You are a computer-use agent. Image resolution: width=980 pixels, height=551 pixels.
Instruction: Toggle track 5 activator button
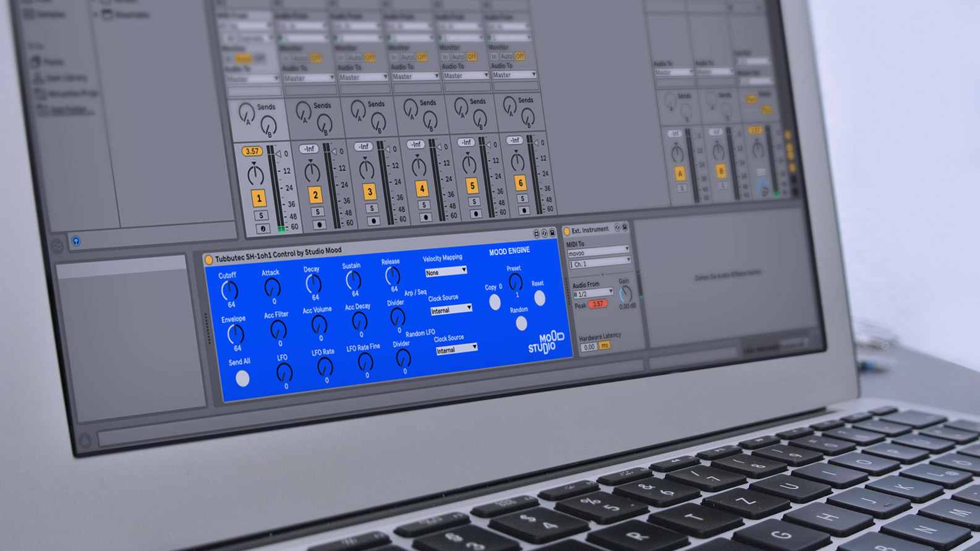[x=472, y=186]
